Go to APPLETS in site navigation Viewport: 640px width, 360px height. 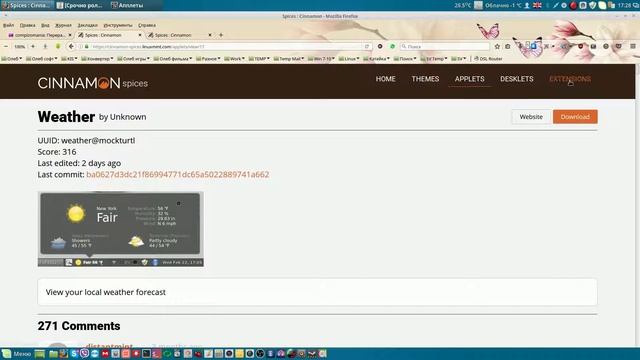point(469,79)
